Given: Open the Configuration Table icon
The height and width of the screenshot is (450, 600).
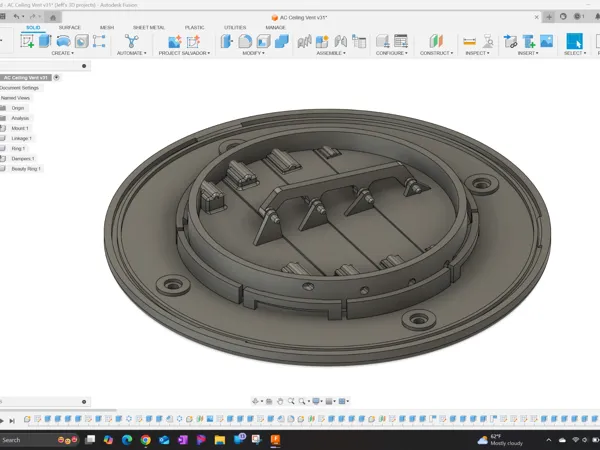Looking at the screenshot, I should point(401,41).
